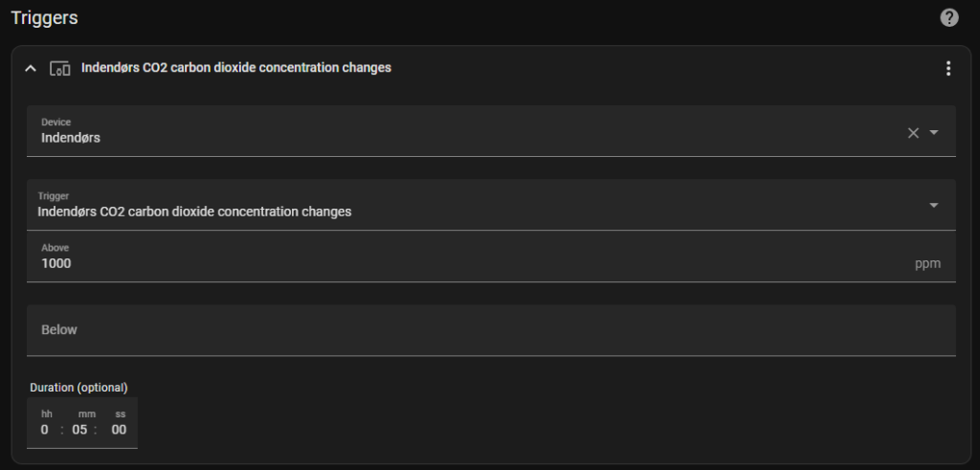Click the ppm unit suffix
980x470 pixels.
(x=927, y=263)
